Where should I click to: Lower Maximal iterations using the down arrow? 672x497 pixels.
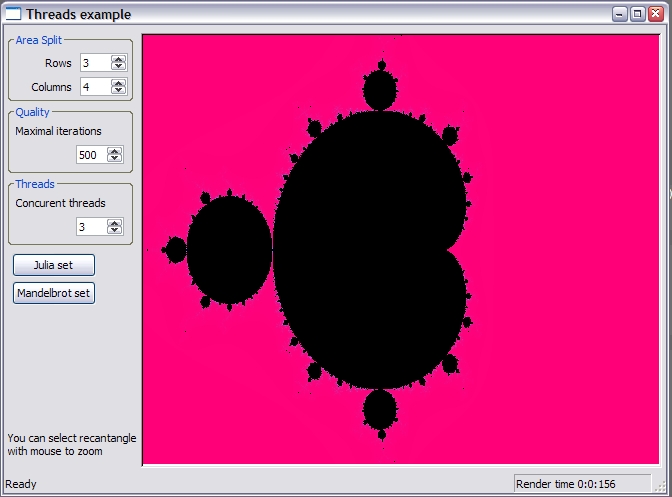[x=114, y=159]
